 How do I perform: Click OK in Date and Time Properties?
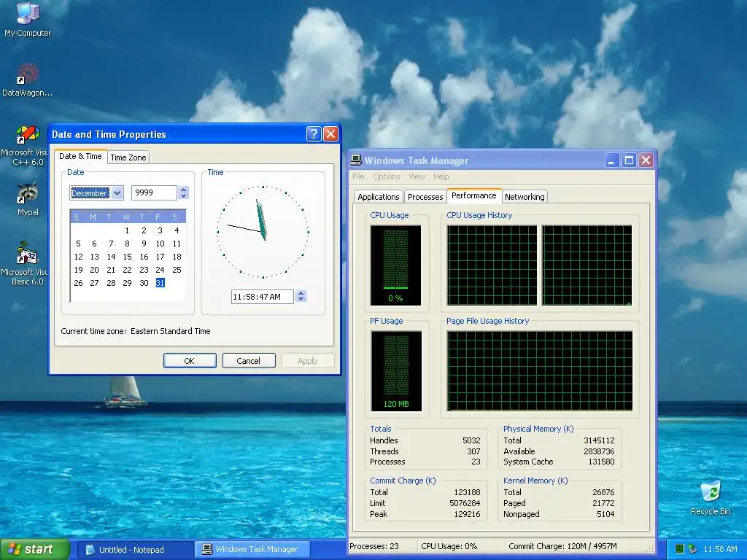(x=190, y=360)
